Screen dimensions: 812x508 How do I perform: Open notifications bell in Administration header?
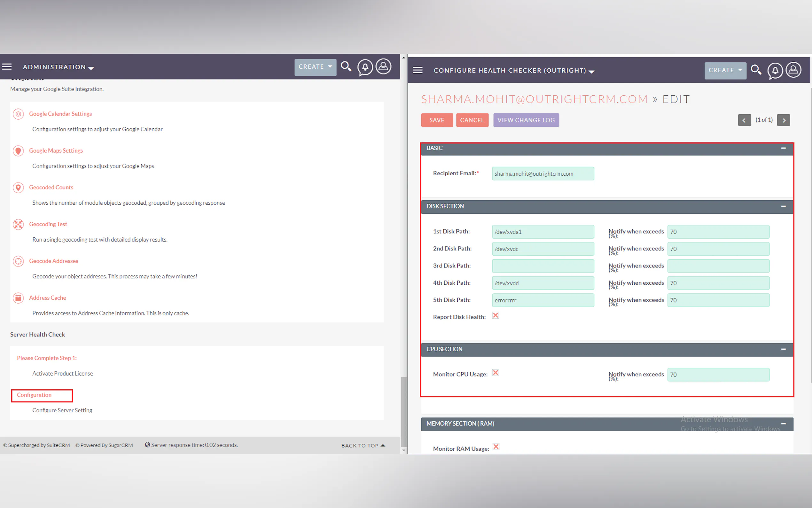[365, 67]
